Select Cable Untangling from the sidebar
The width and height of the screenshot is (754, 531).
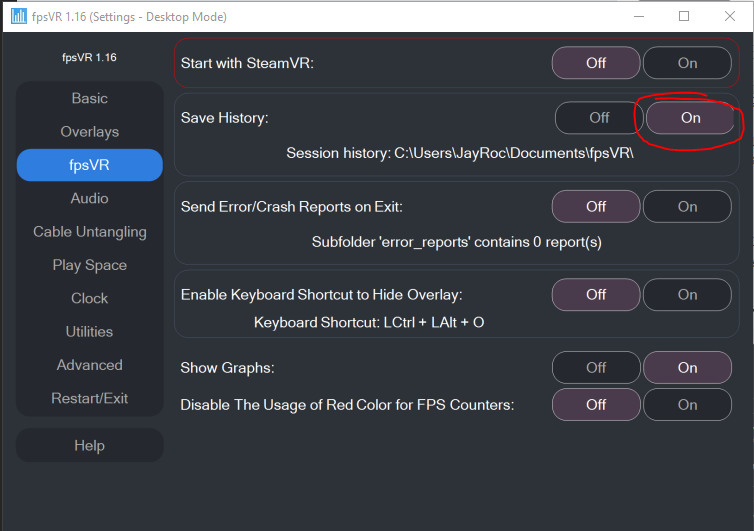point(89,232)
